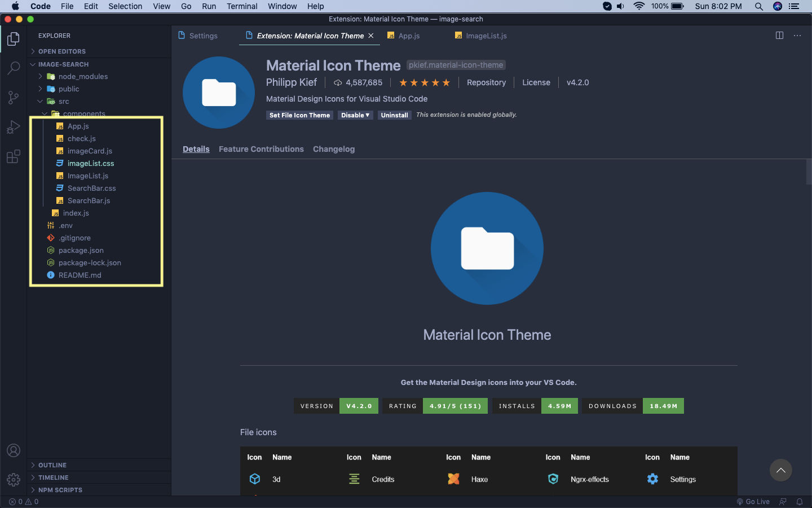Click publisher name Philipp Kief
The height and width of the screenshot is (508, 812).
click(292, 82)
